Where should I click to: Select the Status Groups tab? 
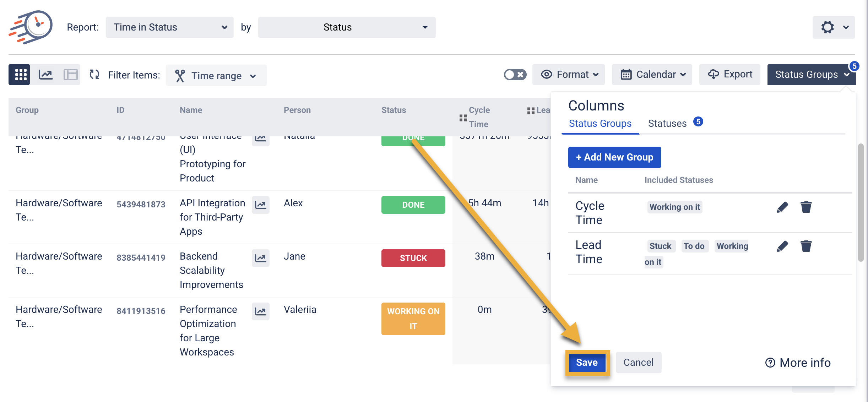coord(600,123)
